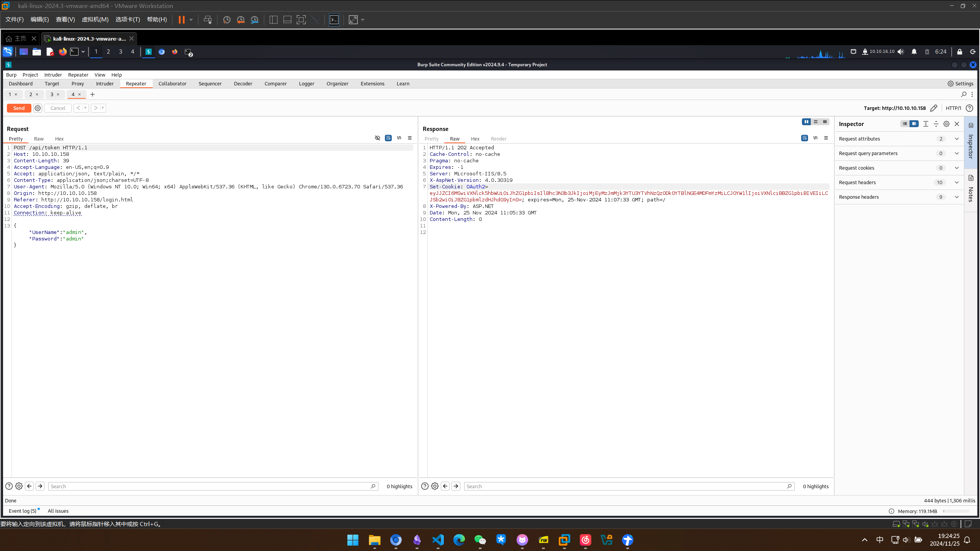Go to next response search match arrow
Viewport: 980px width, 551px height.
[x=456, y=486]
